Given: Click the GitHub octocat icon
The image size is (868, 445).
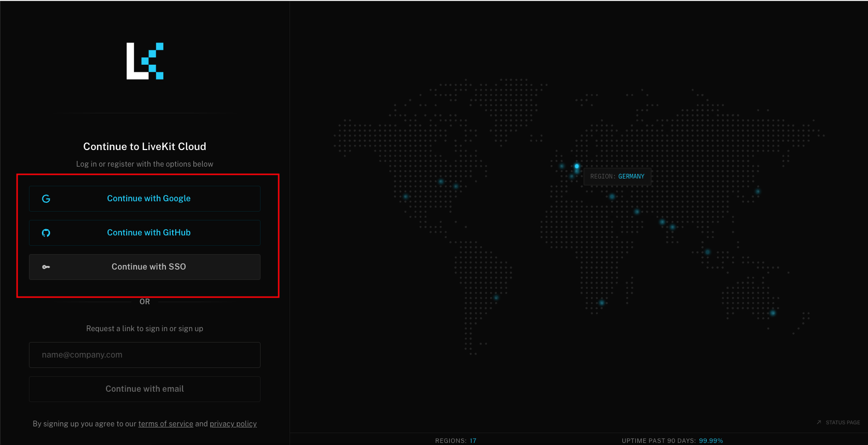Looking at the screenshot, I should [x=46, y=233].
